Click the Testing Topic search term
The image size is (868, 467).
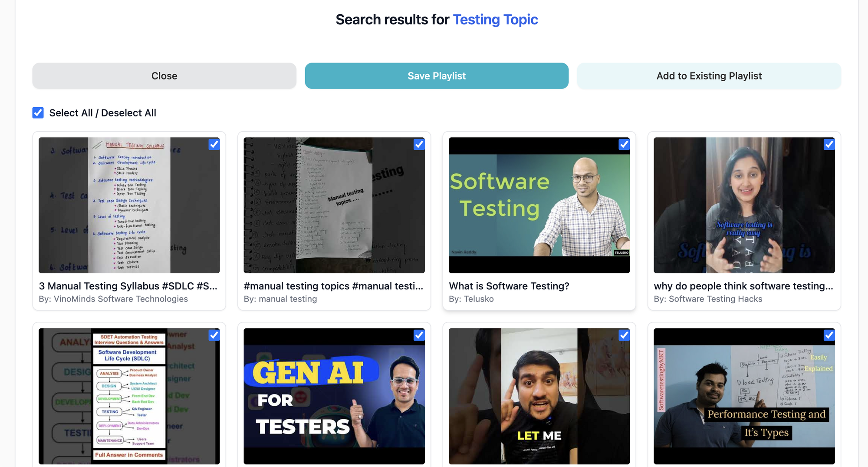tap(495, 20)
